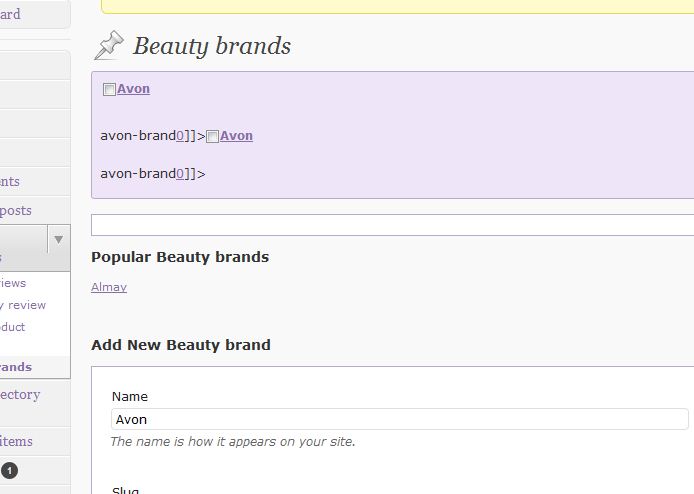Click the Add New Beauty brand heading
The height and width of the screenshot is (494, 694).
(x=181, y=345)
